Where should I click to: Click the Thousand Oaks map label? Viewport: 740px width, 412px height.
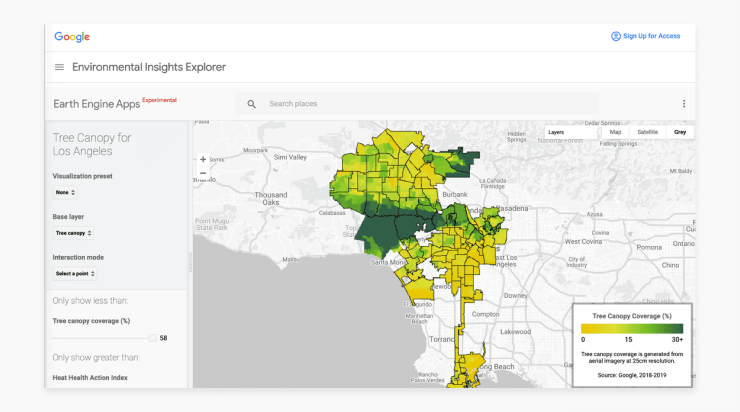pos(270,199)
